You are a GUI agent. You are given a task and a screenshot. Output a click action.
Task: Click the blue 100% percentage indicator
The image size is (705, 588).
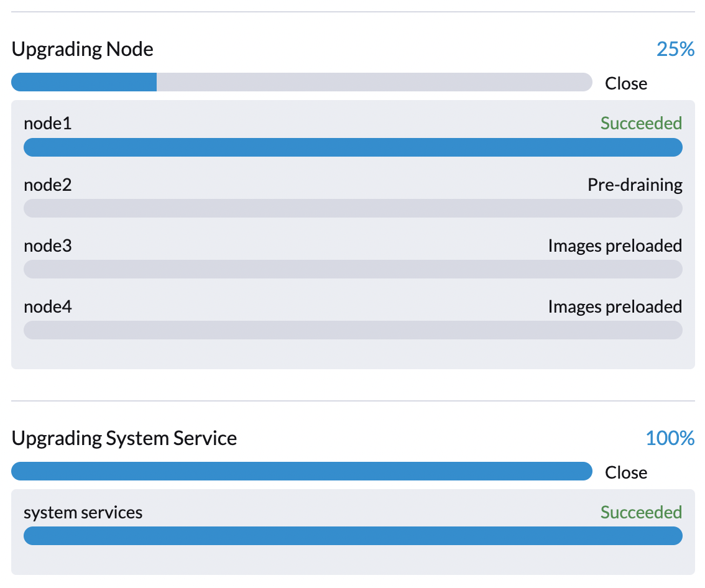coord(671,438)
